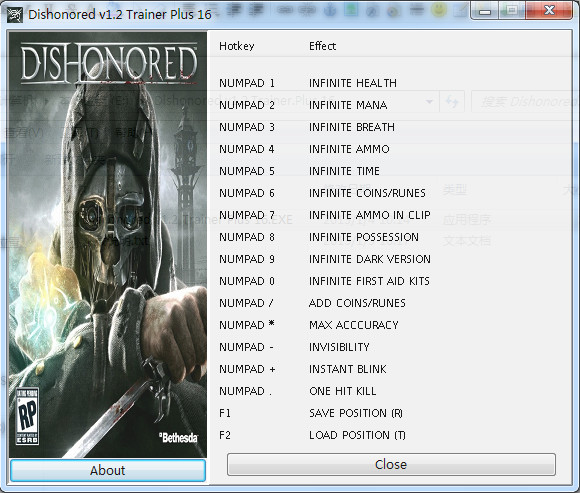Select the INFINITE COINS/RUNES effect text
Viewport: 580px width, 493px height.
point(367,193)
